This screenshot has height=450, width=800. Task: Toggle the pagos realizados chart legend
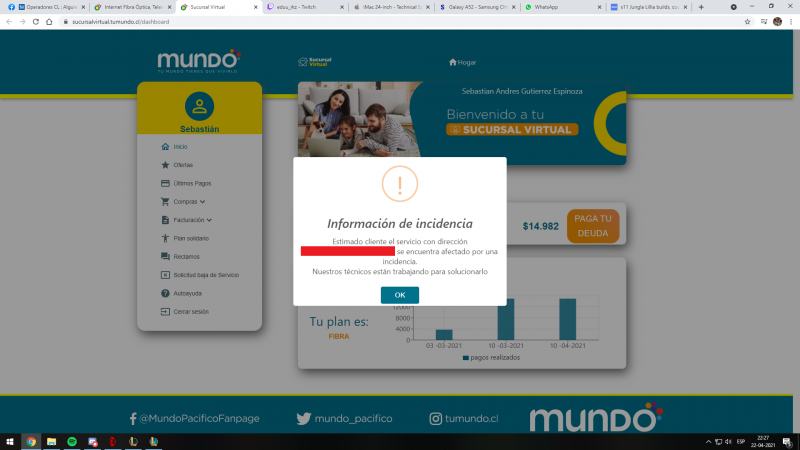(x=491, y=358)
